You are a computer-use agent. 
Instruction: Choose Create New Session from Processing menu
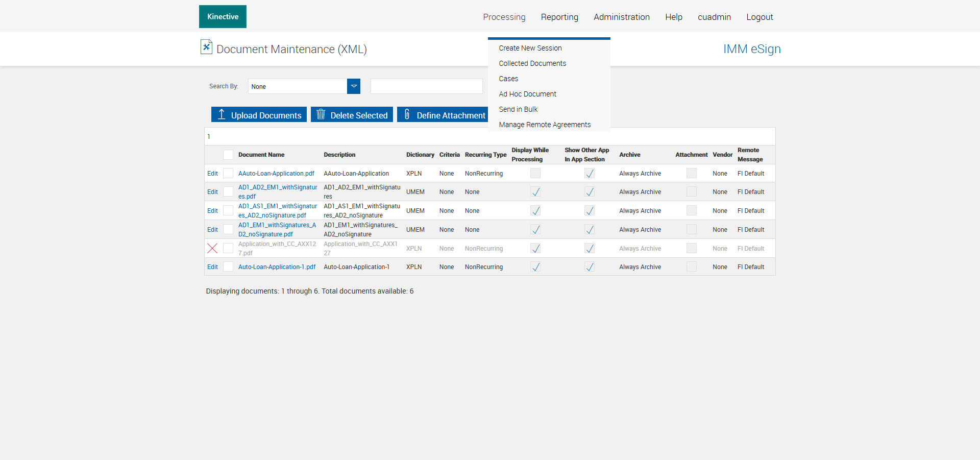pos(530,48)
